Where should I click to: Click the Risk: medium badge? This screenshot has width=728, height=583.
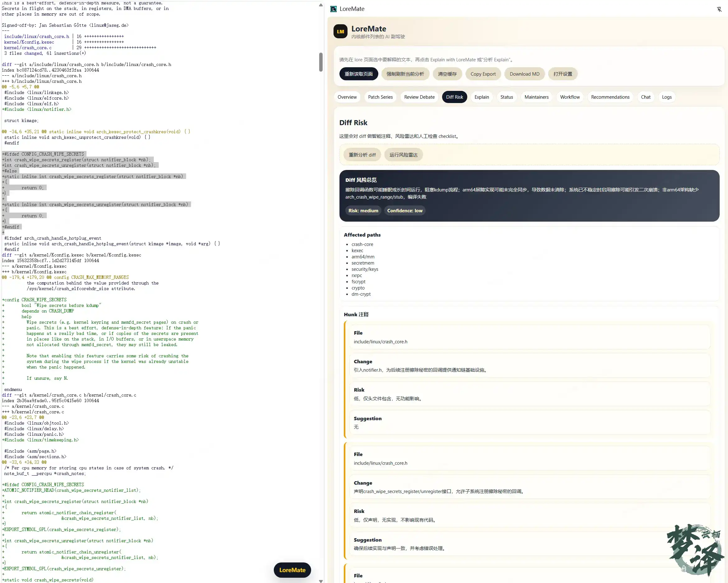coord(363,210)
